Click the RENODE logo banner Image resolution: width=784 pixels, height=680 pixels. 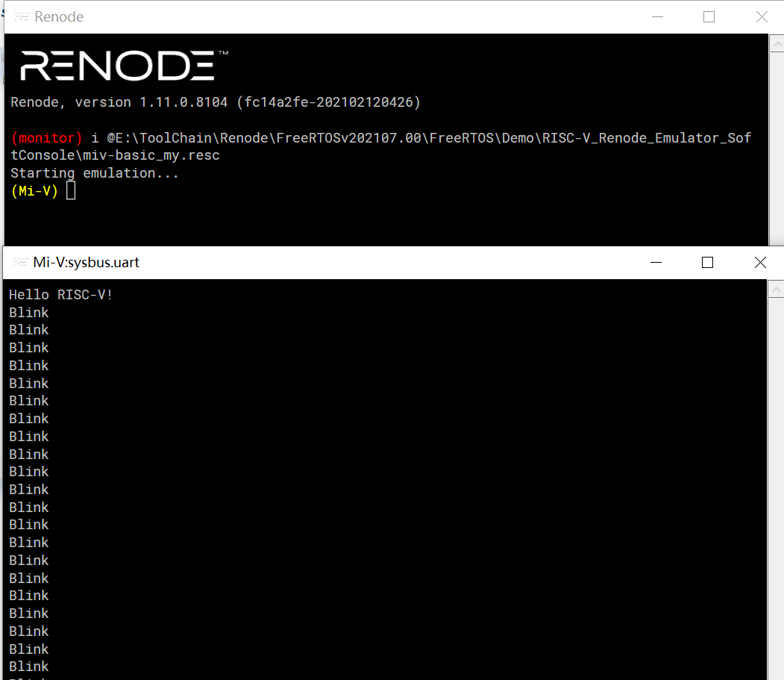coord(124,65)
